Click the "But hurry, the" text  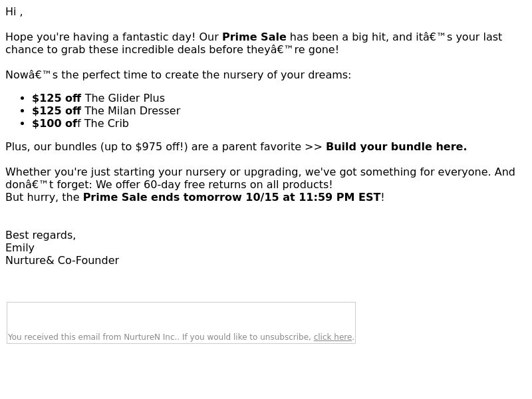tap(43, 197)
